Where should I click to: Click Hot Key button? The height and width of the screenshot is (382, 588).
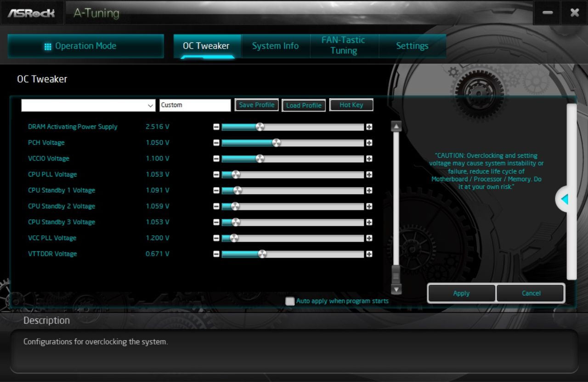[x=351, y=105]
